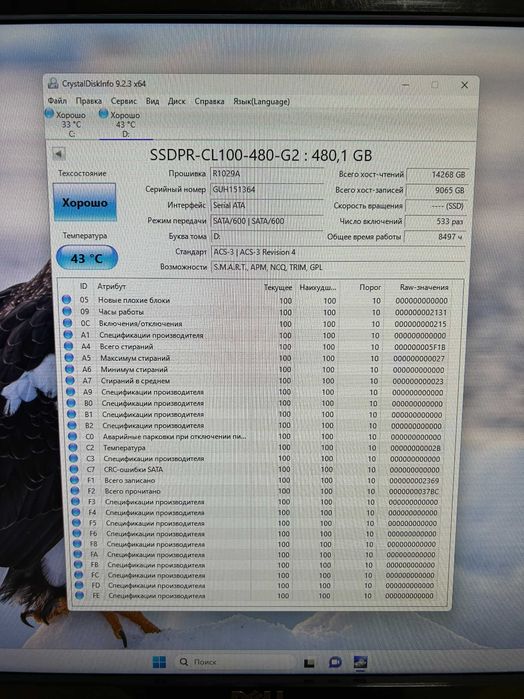This screenshot has height=699, width=524.
Task: Select attribute text Всего стираний
Action: (126, 346)
